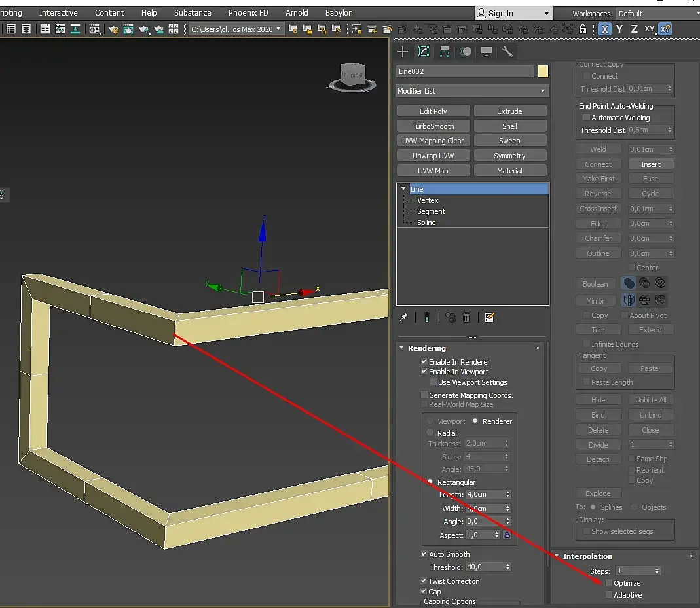This screenshot has height=608, width=700.
Task: Open the Arnold menu
Action: coord(297,13)
